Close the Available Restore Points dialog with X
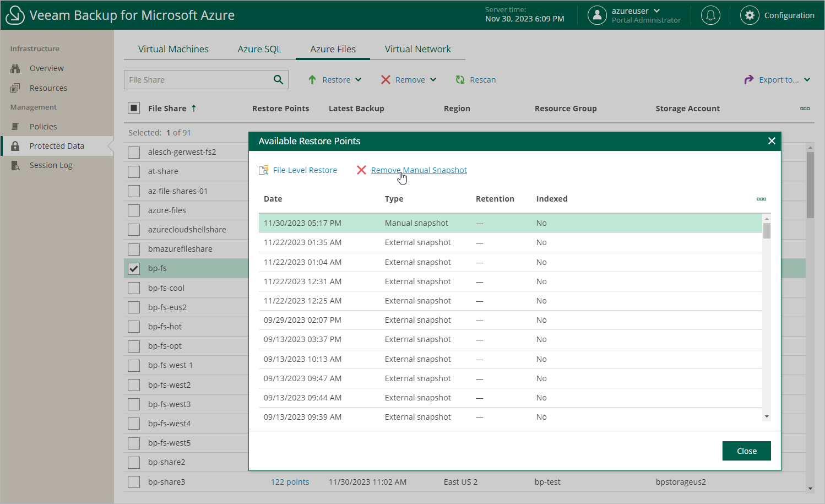Screen dimensions: 825x504 point(772,141)
